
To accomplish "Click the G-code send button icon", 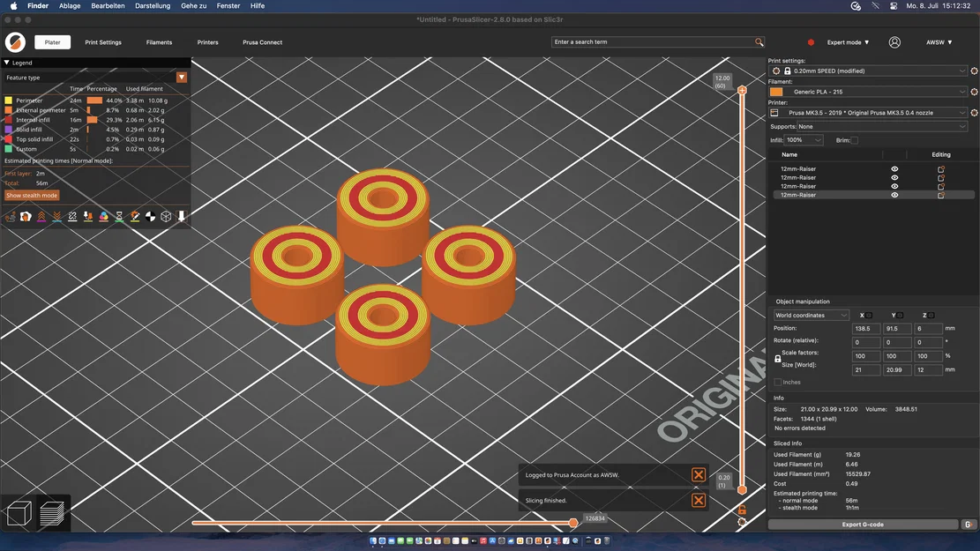I will [969, 525].
